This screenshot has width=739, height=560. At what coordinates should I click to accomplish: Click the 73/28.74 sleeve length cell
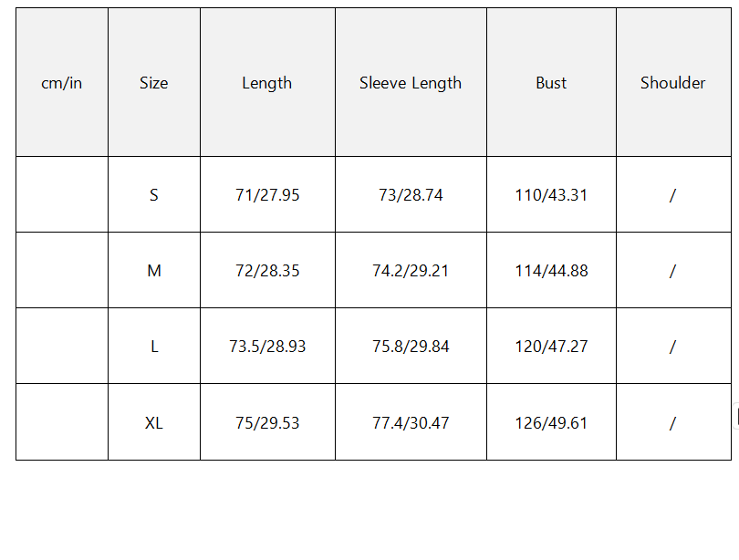[x=411, y=195]
